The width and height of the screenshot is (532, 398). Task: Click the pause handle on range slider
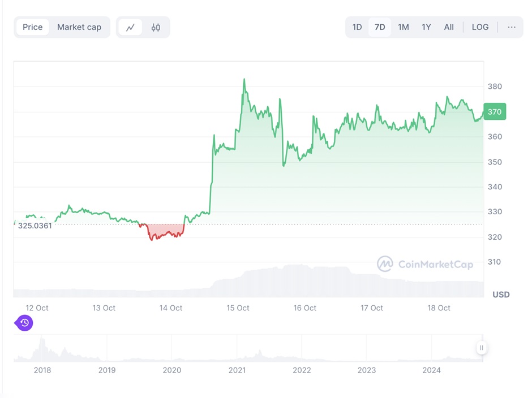click(x=481, y=348)
